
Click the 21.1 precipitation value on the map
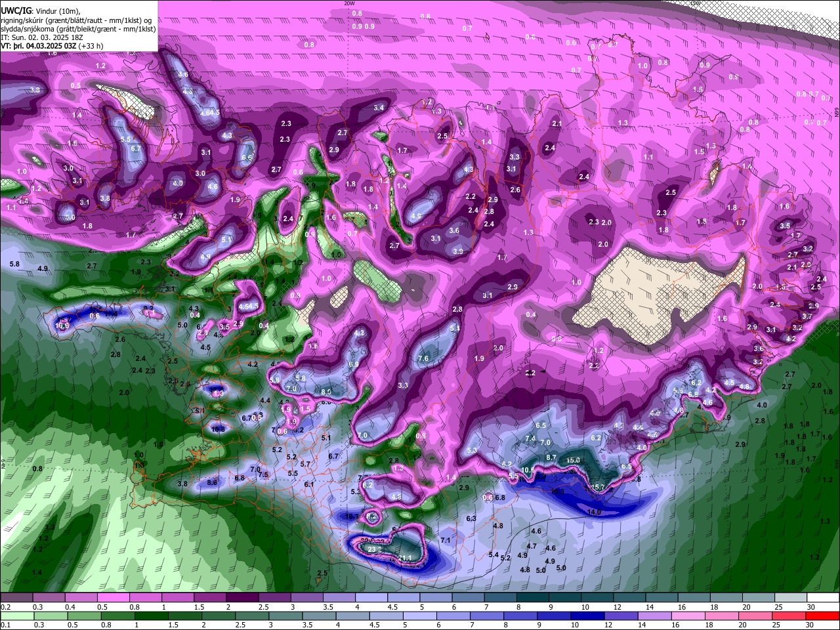[405, 558]
